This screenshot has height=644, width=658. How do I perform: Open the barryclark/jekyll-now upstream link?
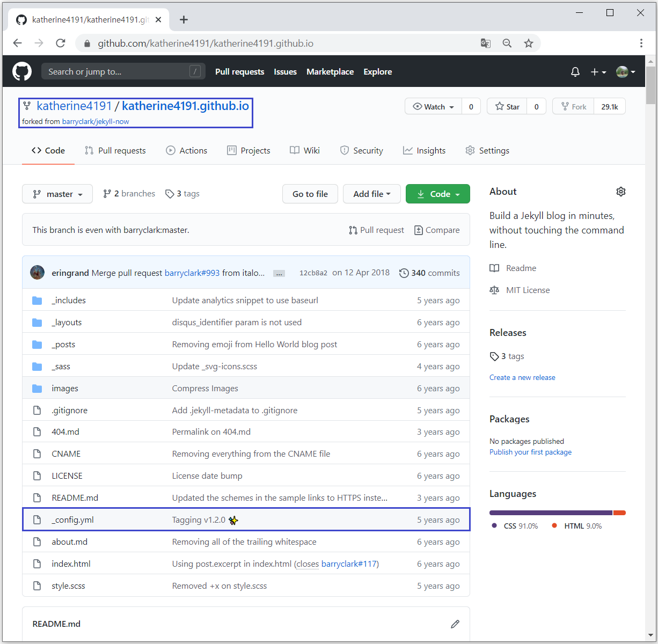tap(96, 121)
